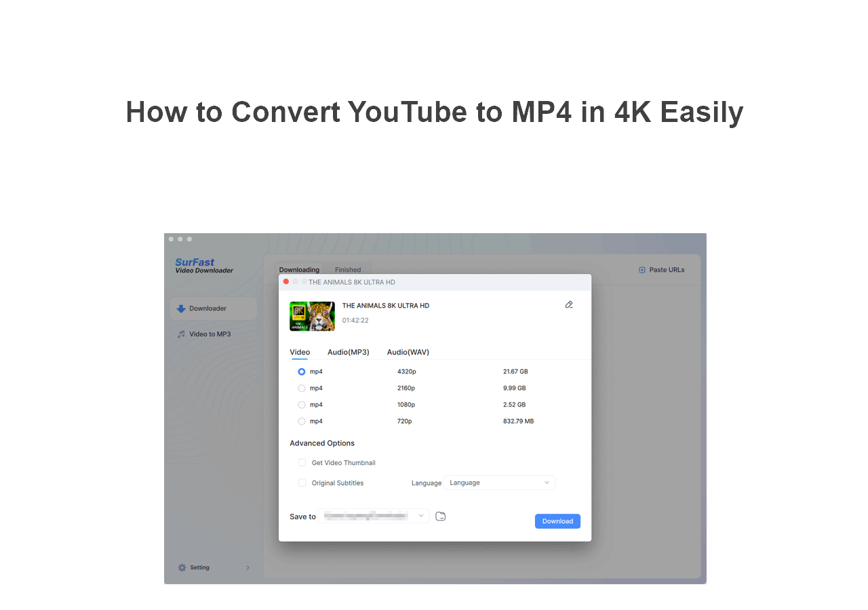The width and height of the screenshot is (868, 610).
Task: Switch to the Audio(MP3) tab
Action: tap(349, 352)
